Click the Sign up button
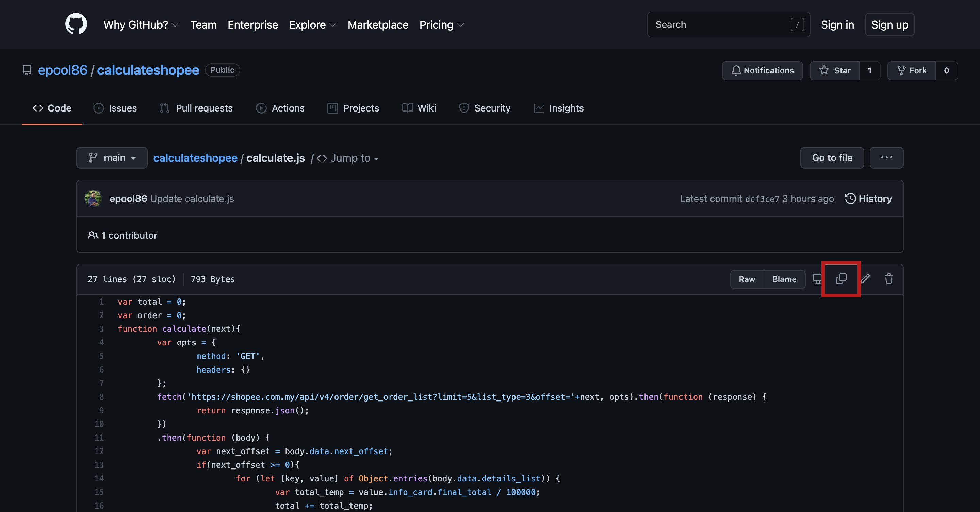 tap(889, 25)
